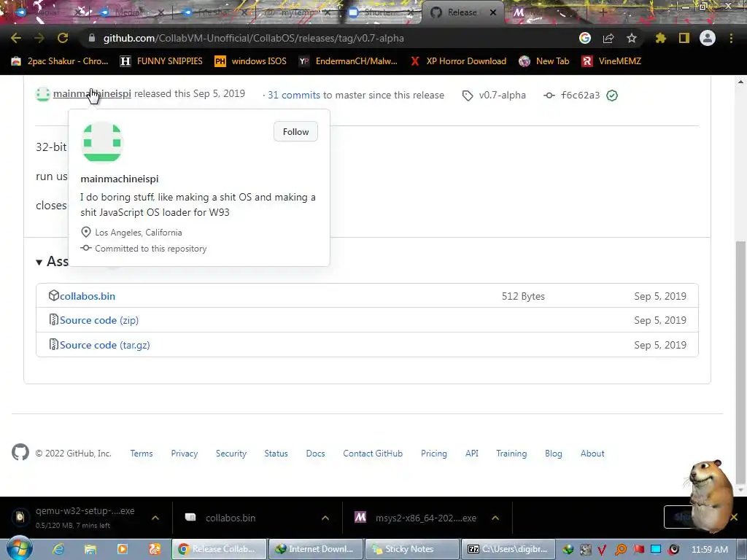
Task: Open the downloaded collabos.bin file
Action: click(230, 518)
